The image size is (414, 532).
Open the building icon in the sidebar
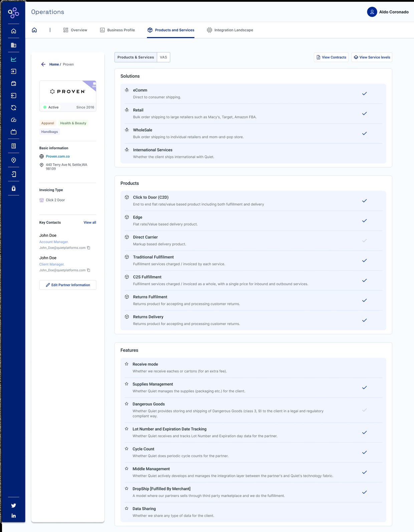pos(14,45)
